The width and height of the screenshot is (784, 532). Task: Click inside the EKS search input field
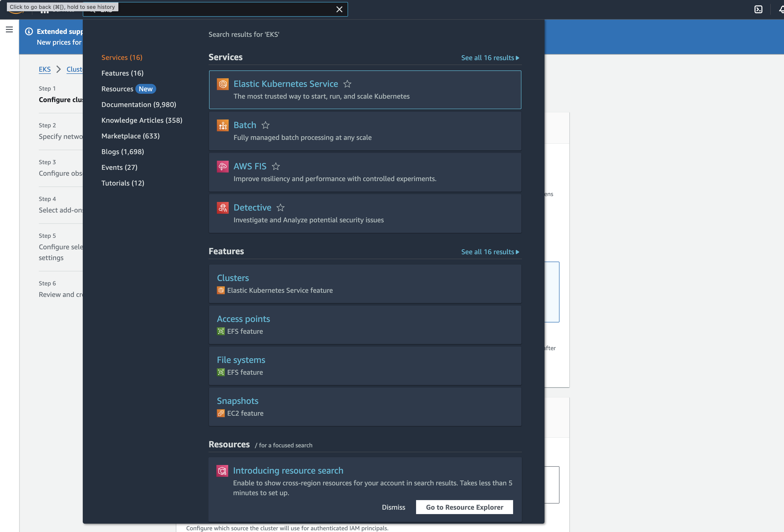216,9
